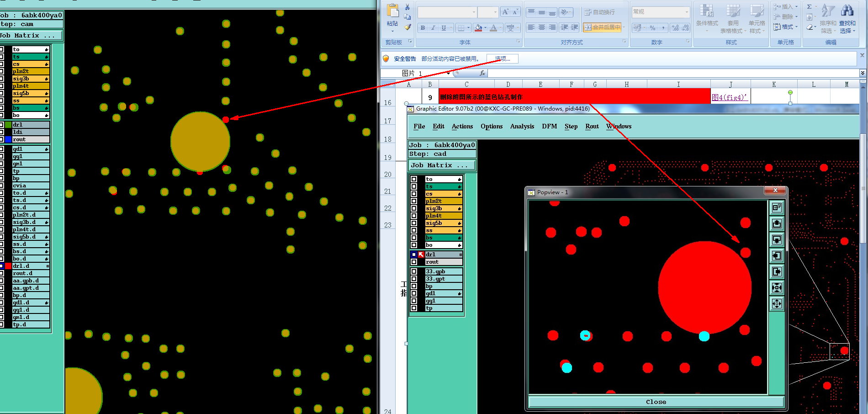Image resolution: width=868 pixels, height=414 pixels.
Task: Click the Center text alignment icon
Action: pos(541,27)
